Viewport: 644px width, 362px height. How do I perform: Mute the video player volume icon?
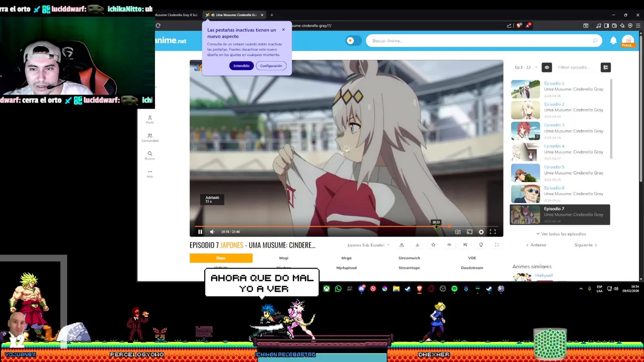pos(212,232)
